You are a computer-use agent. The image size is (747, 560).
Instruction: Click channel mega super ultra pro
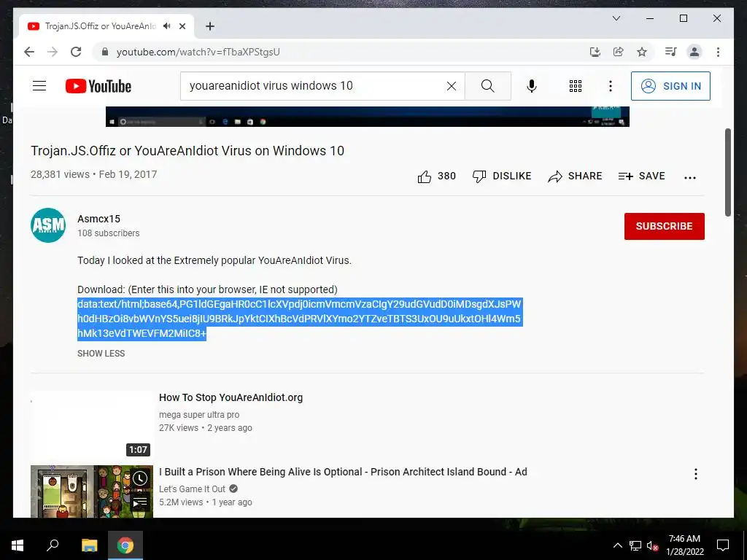coord(199,415)
